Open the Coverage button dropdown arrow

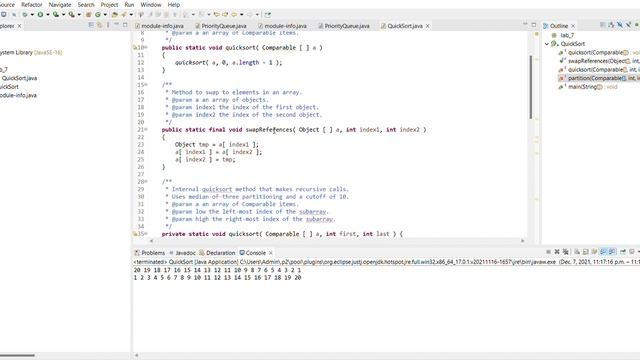tap(63, 14)
